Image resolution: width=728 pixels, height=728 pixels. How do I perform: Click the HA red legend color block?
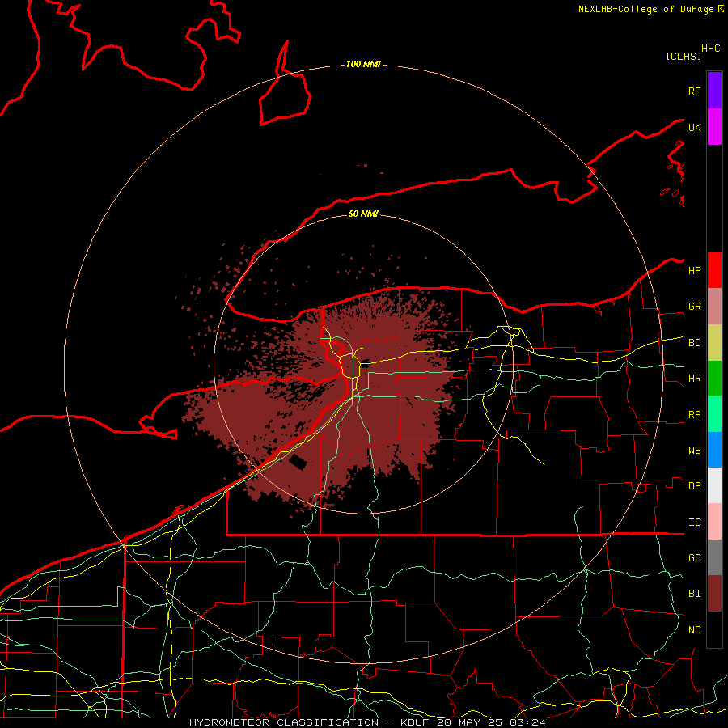click(x=714, y=270)
